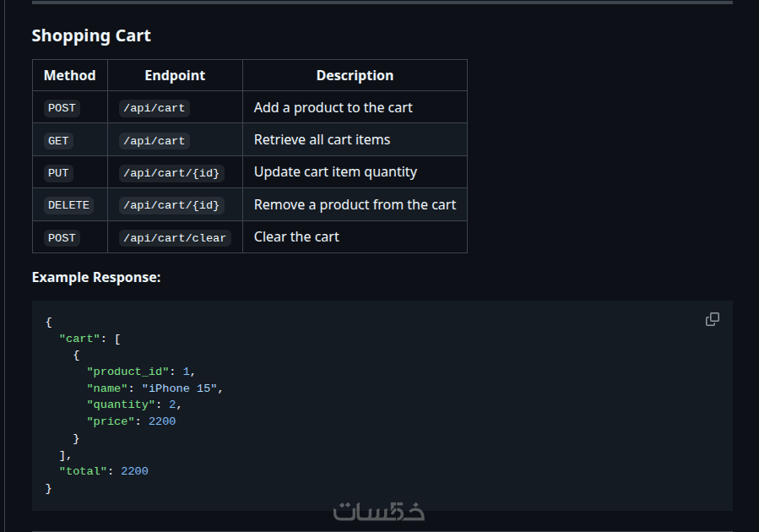
Task: Click the Khamsat watermark logo
Action: click(x=379, y=512)
